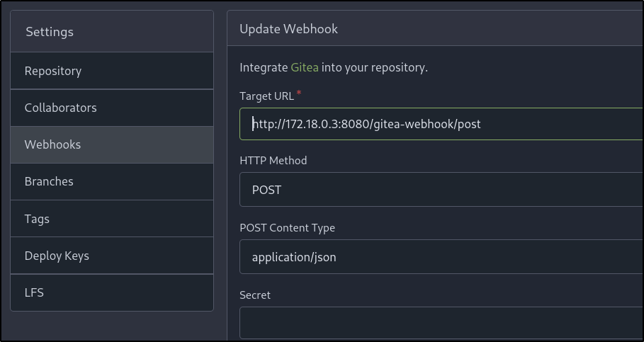Click the red required asterisk by Target URL
The height and width of the screenshot is (342, 644).
point(298,93)
